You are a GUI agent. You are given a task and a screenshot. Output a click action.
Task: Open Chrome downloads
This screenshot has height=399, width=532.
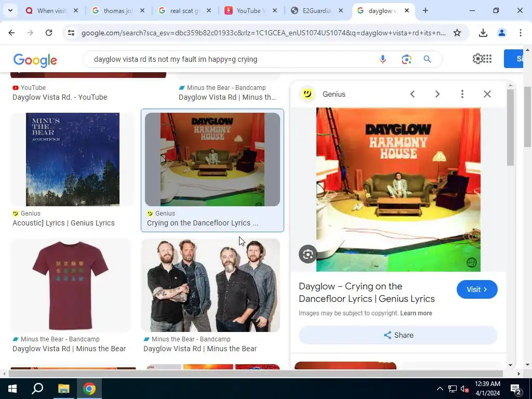[x=483, y=33]
